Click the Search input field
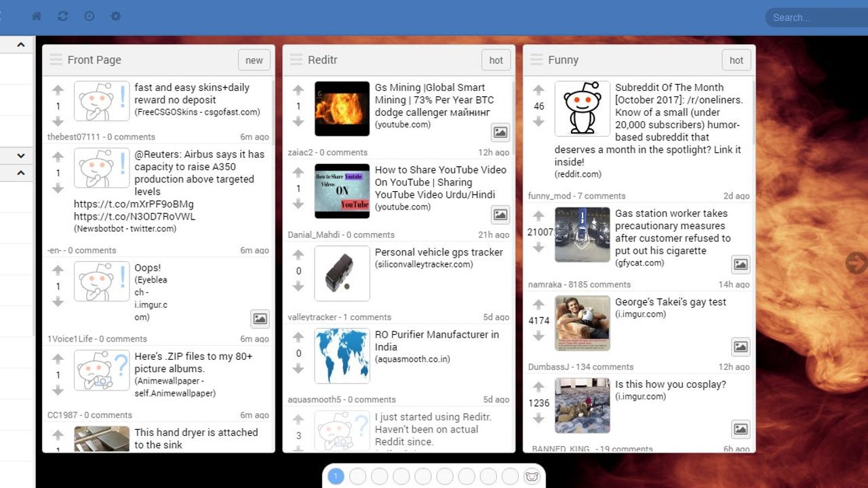868x488 pixels. click(817, 18)
